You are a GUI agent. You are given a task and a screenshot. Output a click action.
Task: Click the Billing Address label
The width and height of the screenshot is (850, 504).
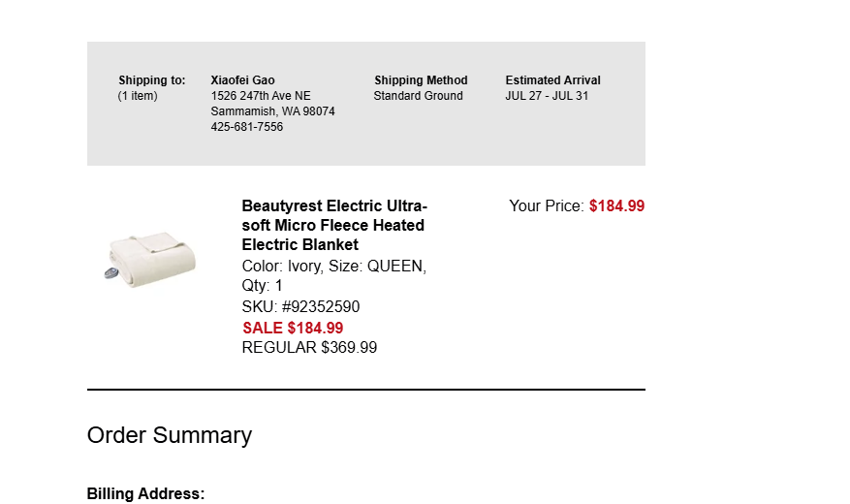pos(145,493)
